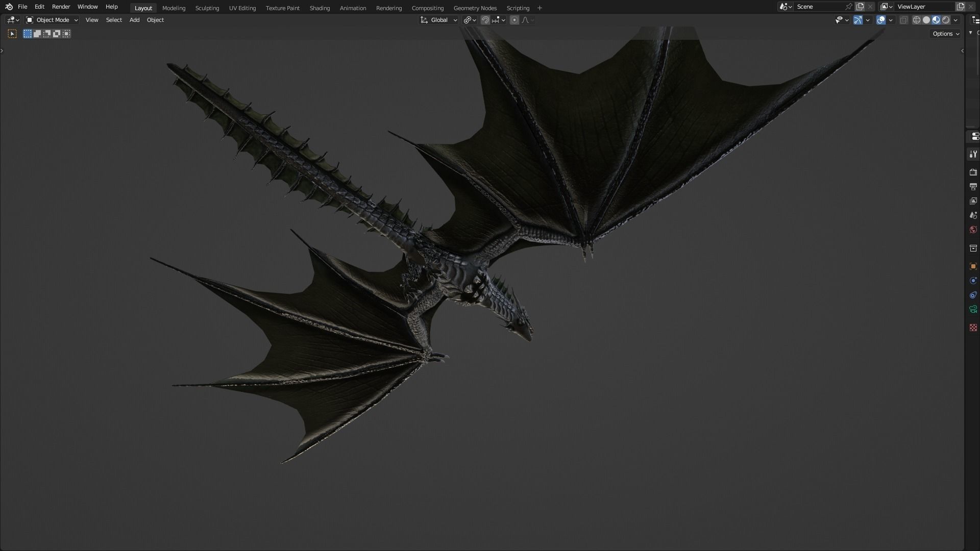Open the Window menu

coord(87,7)
